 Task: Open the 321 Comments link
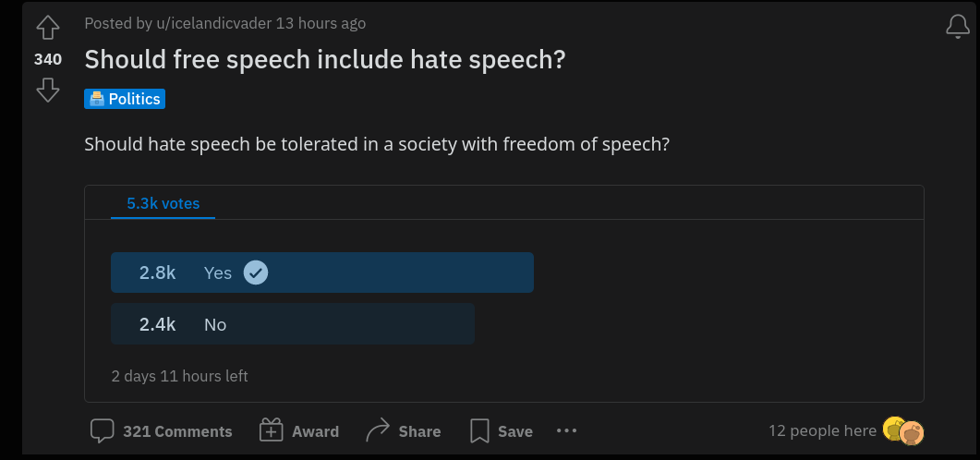click(177, 431)
